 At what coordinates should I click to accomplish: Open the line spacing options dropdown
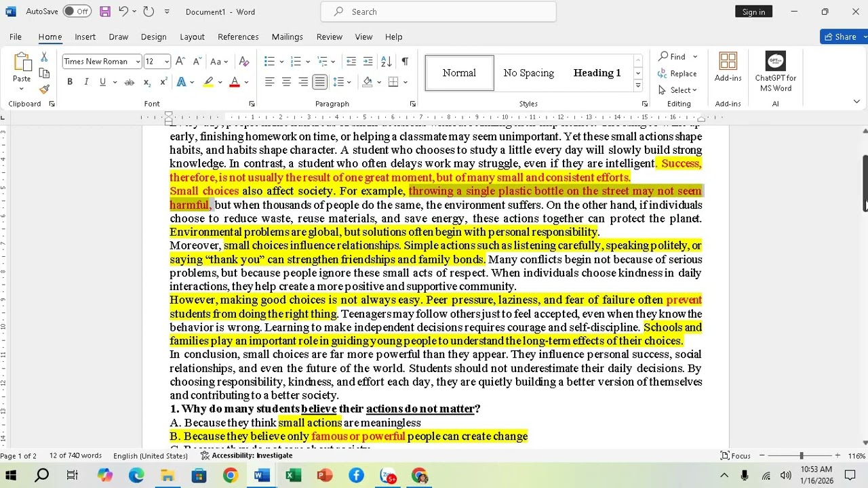click(x=339, y=82)
